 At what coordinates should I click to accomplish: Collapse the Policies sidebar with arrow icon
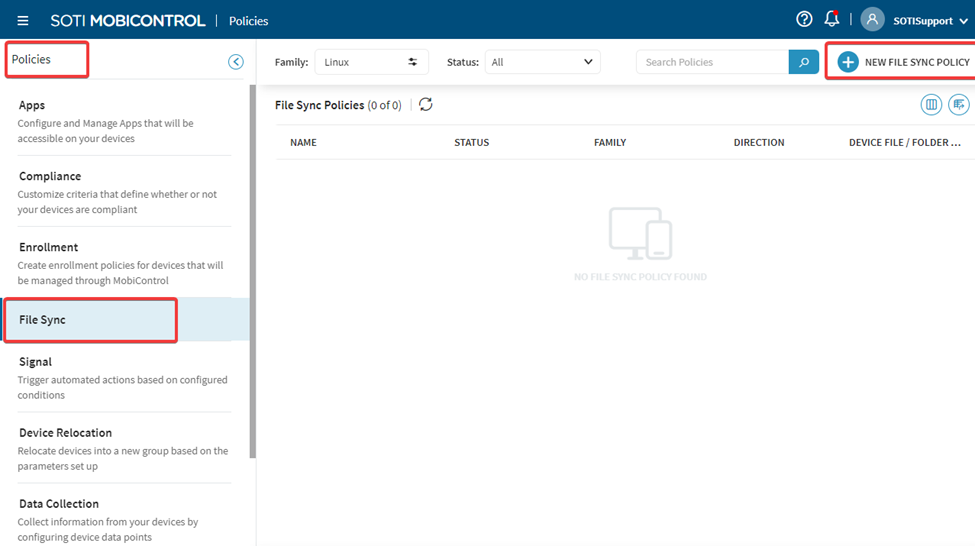click(x=236, y=62)
